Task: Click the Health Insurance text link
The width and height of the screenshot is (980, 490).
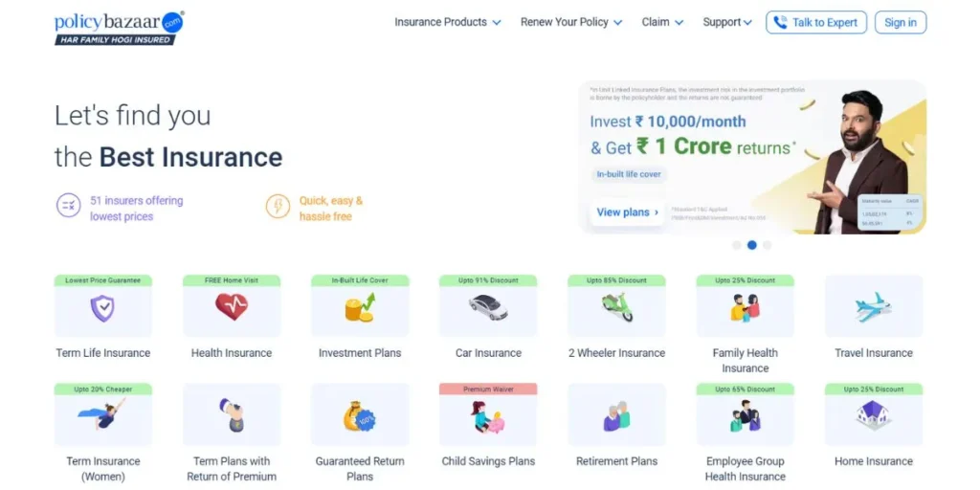Action: [232, 353]
